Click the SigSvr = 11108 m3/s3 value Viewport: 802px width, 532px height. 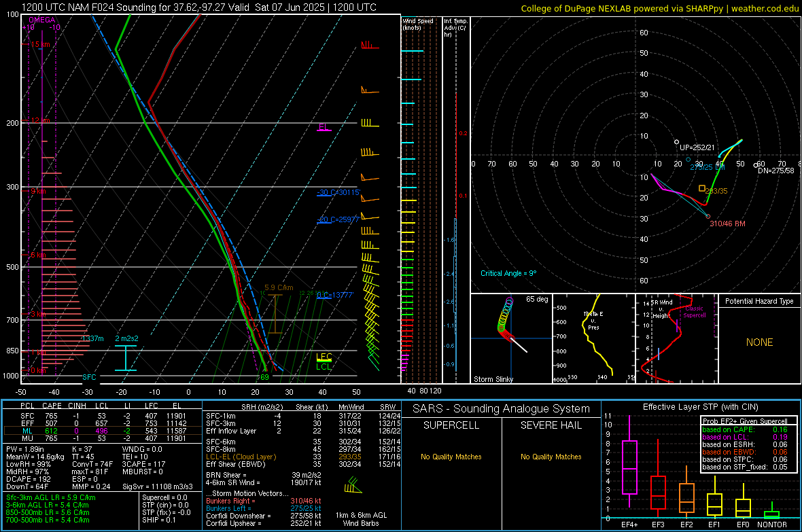click(158, 487)
